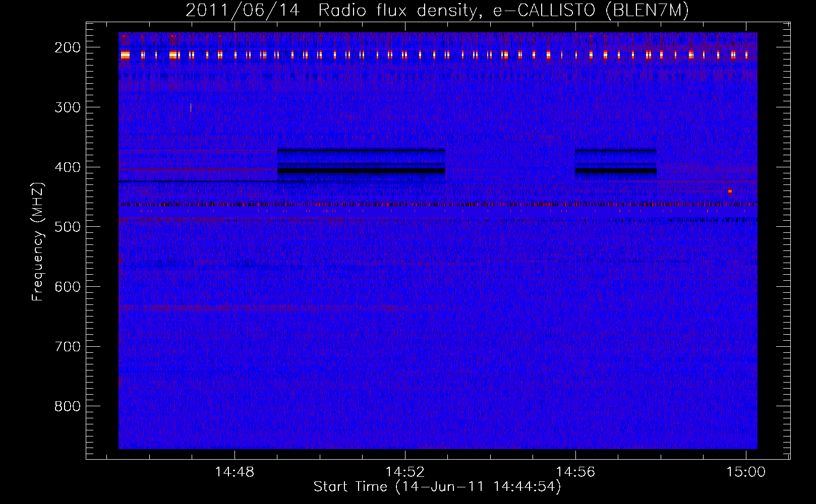Click the 14:48 time tick label
This screenshot has height=504, width=816.
click(x=235, y=472)
